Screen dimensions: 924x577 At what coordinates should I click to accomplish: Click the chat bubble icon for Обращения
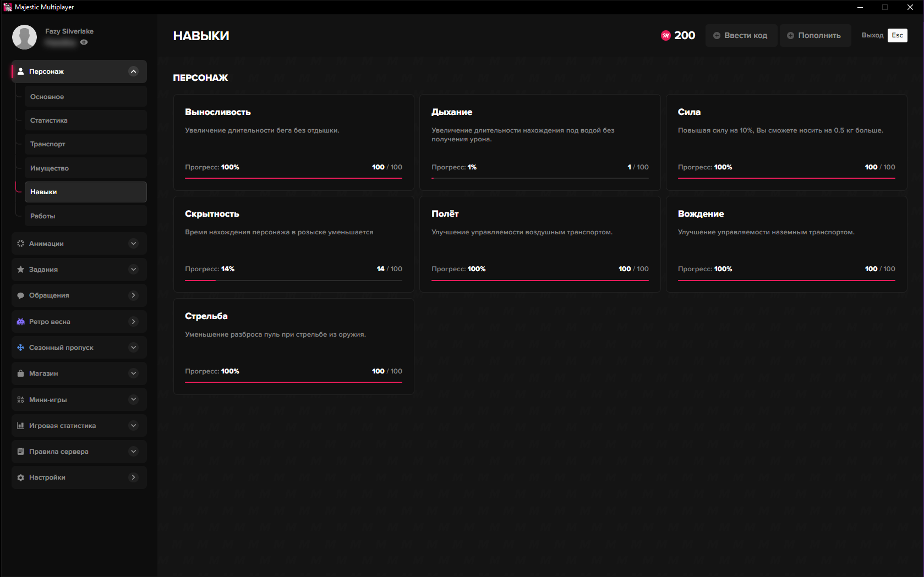click(x=20, y=295)
